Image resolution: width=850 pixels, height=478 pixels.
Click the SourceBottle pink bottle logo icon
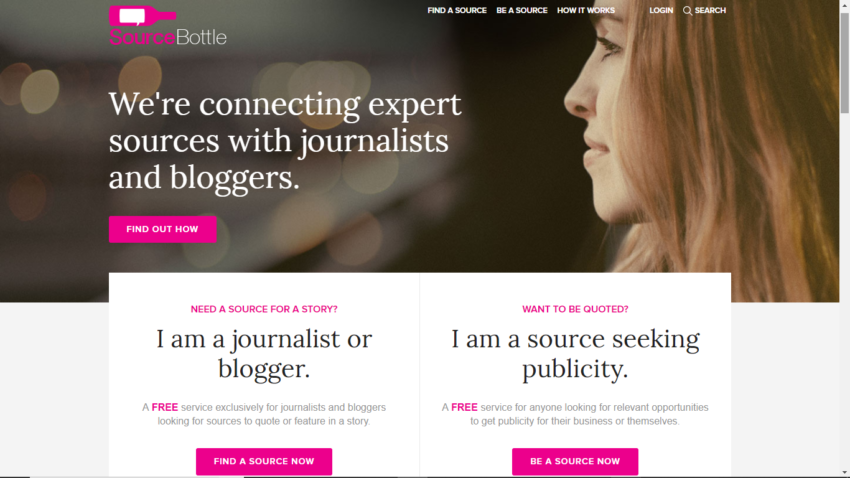(x=143, y=16)
